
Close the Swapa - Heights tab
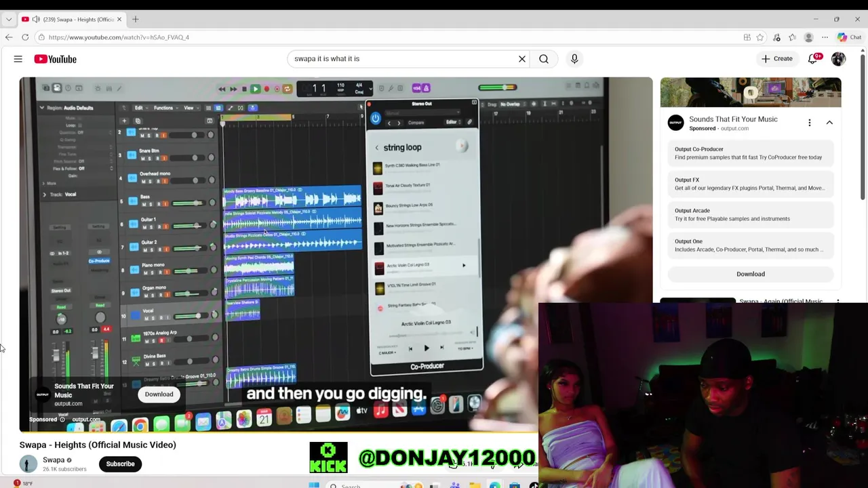119,19
